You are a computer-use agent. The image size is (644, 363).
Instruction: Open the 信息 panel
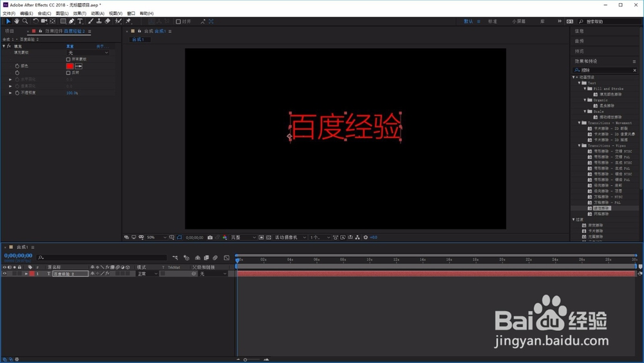(x=579, y=31)
